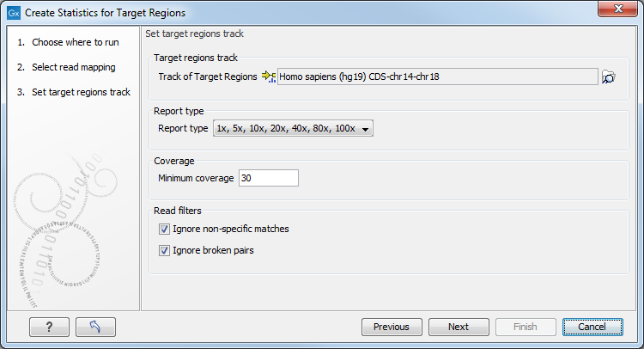644x349 pixels.
Task: Click the reset arrow button
Action: pyautogui.click(x=95, y=327)
